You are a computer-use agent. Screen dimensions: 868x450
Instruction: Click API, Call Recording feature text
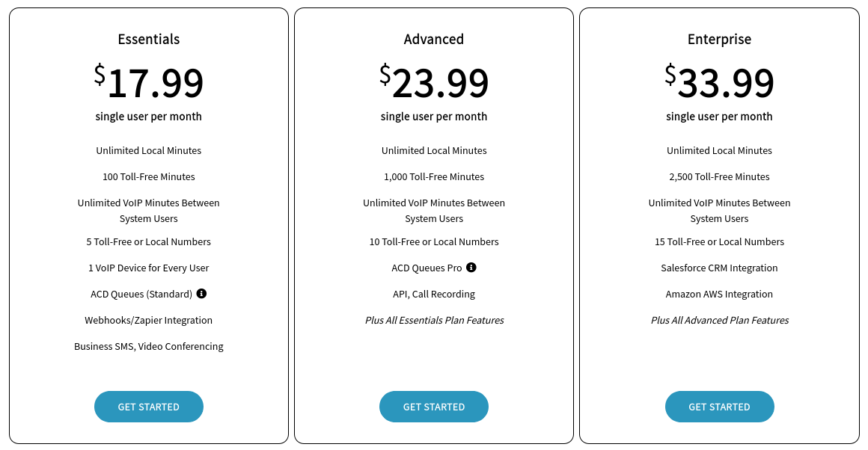click(x=434, y=294)
